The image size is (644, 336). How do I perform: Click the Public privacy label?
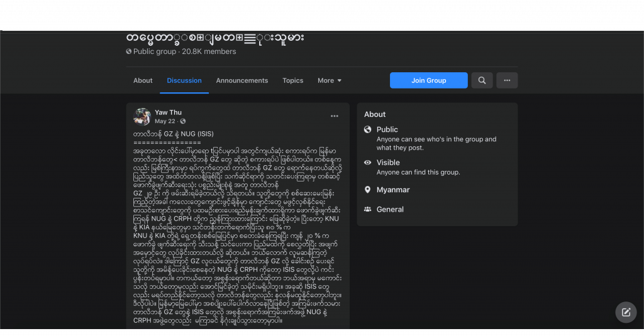(387, 129)
